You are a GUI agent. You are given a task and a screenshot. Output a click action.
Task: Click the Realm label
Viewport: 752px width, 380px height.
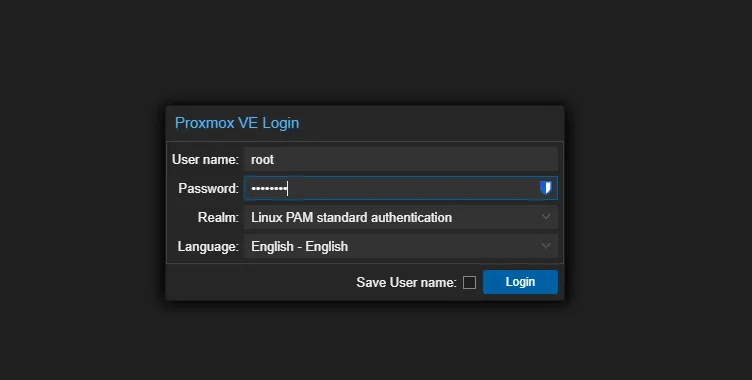coord(218,217)
